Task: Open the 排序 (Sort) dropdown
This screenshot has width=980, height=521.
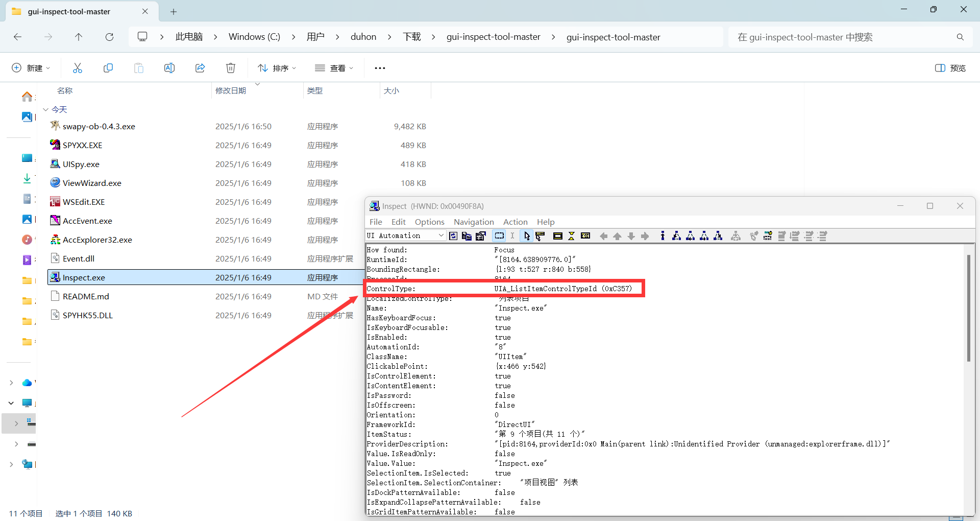Action: pyautogui.click(x=277, y=68)
